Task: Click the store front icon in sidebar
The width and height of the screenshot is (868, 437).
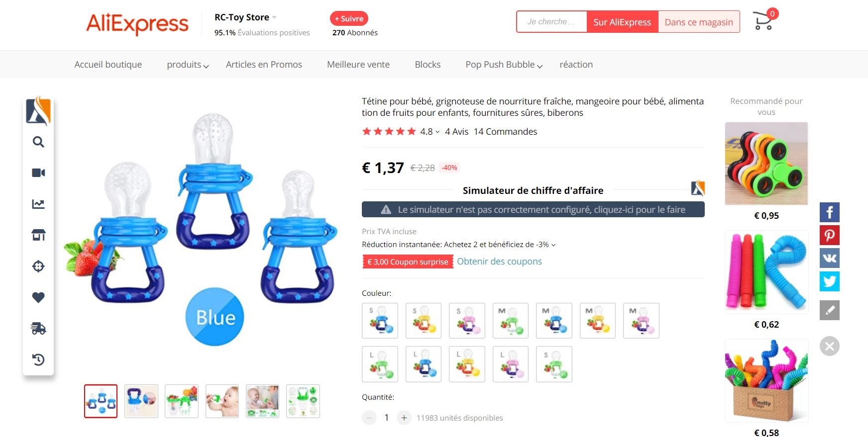Action: 38,235
